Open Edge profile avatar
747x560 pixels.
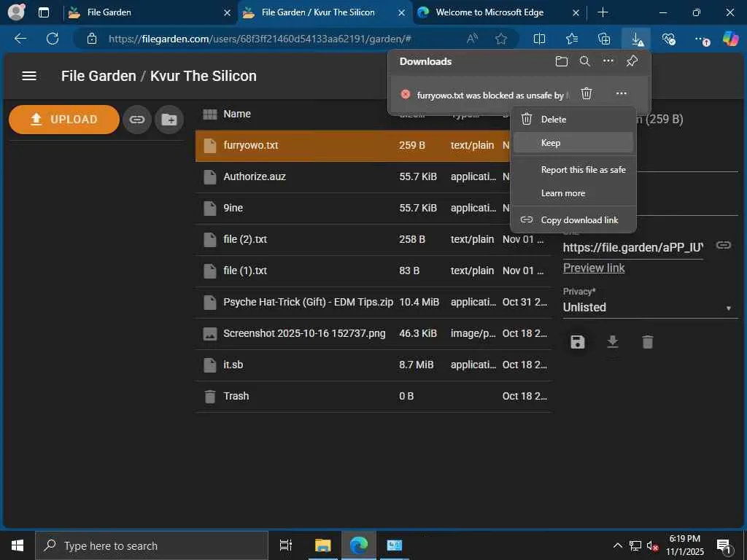[x=16, y=12]
